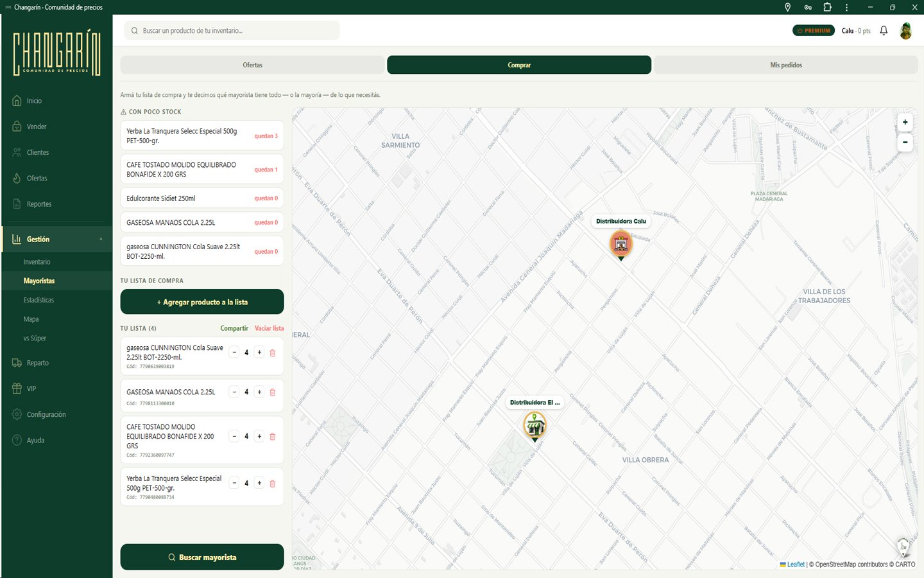Click the Compartir link
The height and width of the screenshot is (578, 924).
tap(234, 328)
